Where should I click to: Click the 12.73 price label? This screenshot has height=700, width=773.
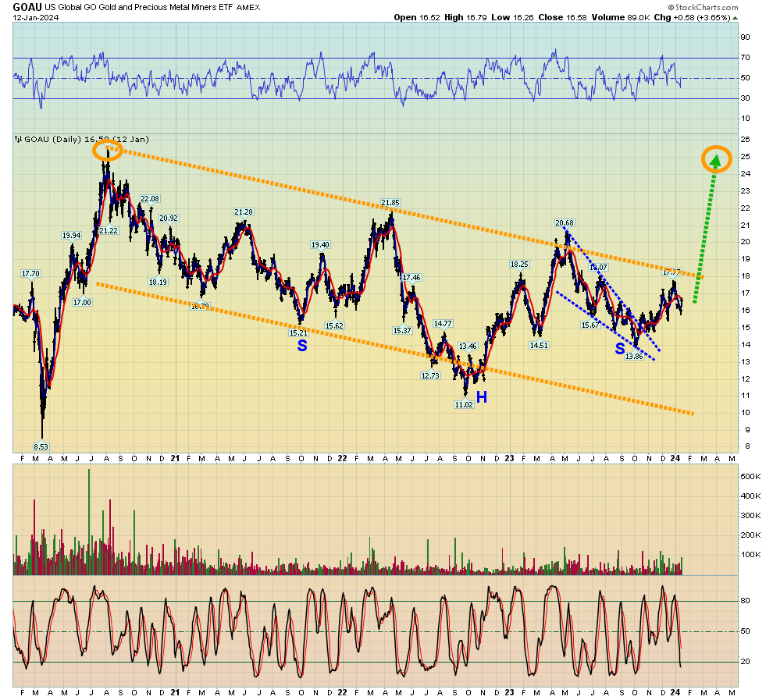point(430,376)
